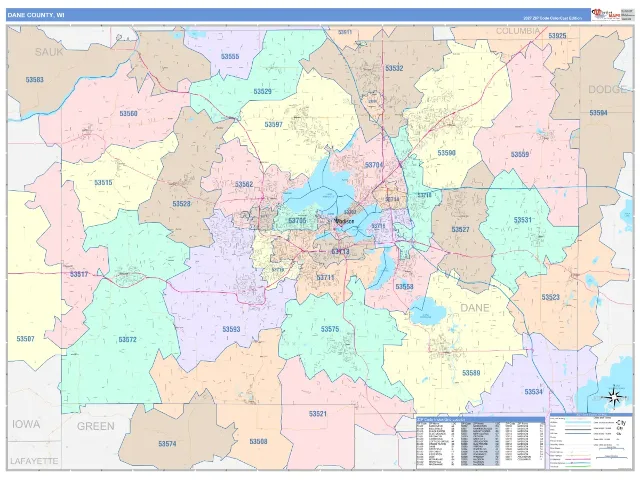Click ZIP code label 53523

551,297
